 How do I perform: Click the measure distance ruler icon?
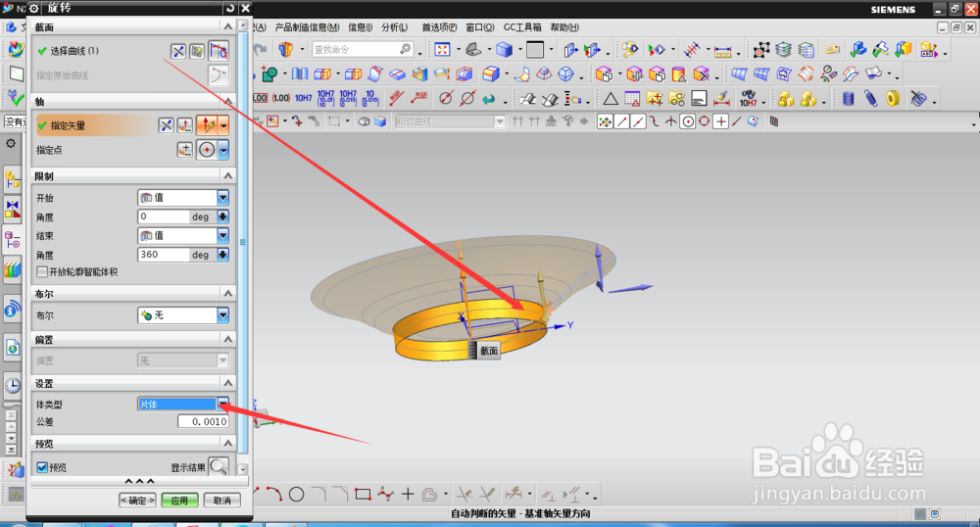click(722, 50)
